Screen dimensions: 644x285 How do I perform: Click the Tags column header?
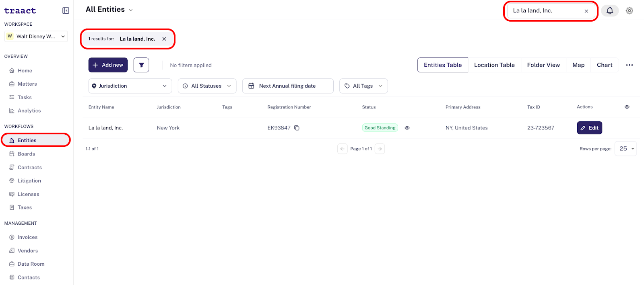[227, 107]
